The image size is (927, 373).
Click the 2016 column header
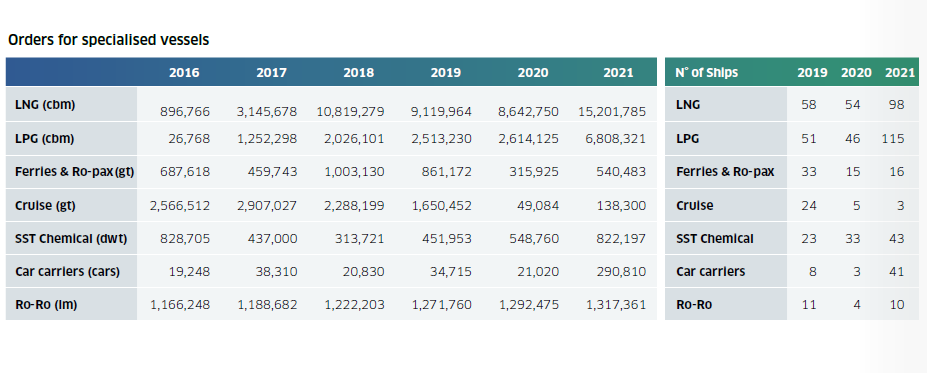(x=184, y=73)
